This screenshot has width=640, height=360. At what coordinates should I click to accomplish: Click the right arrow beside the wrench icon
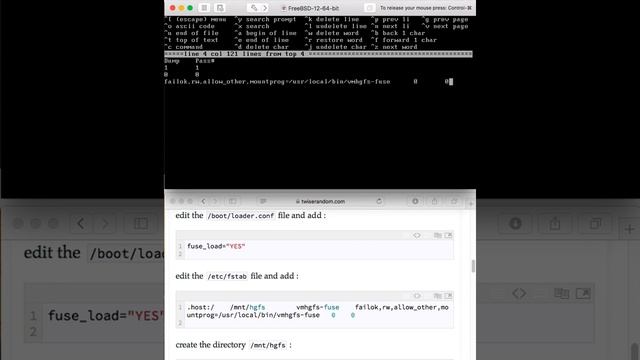265,8
